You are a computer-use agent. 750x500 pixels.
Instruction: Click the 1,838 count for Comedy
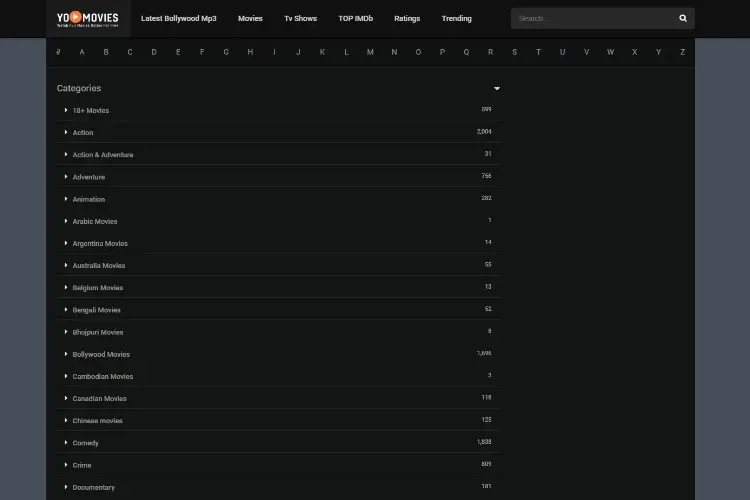coord(484,442)
